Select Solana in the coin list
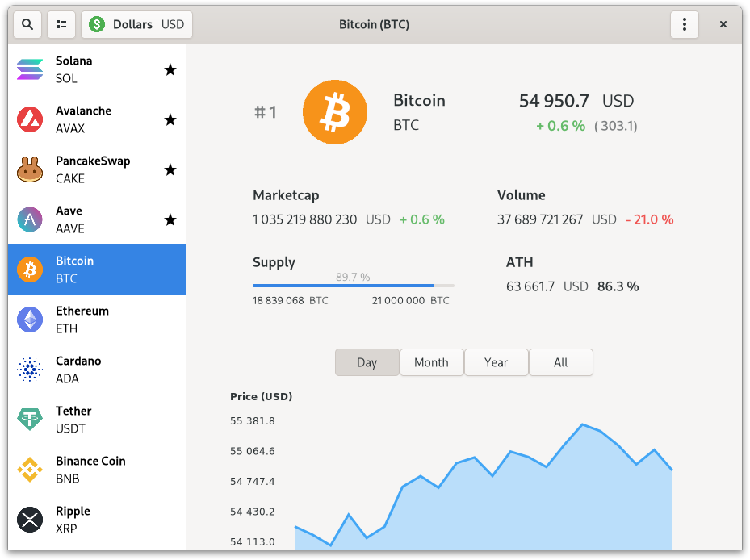750x560 pixels. click(x=97, y=70)
